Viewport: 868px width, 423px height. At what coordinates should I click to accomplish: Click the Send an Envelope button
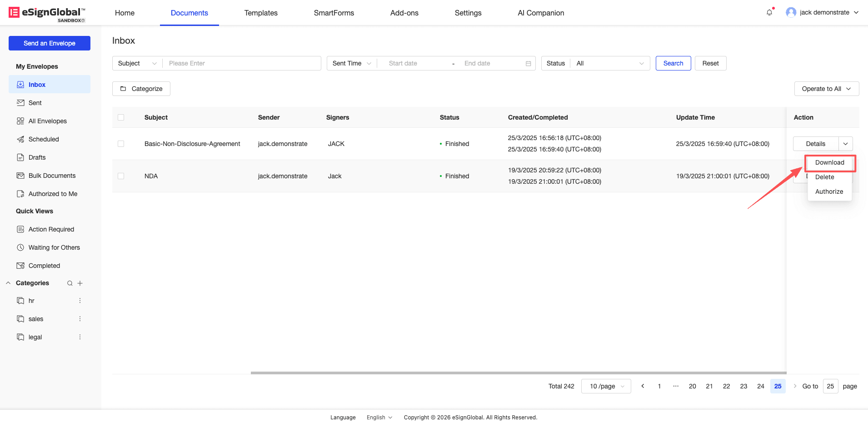click(50, 43)
